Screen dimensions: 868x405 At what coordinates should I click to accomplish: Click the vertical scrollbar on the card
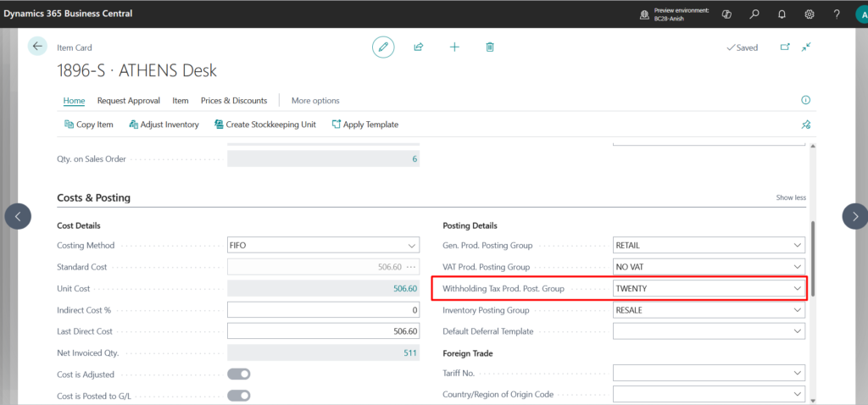(x=813, y=258)
